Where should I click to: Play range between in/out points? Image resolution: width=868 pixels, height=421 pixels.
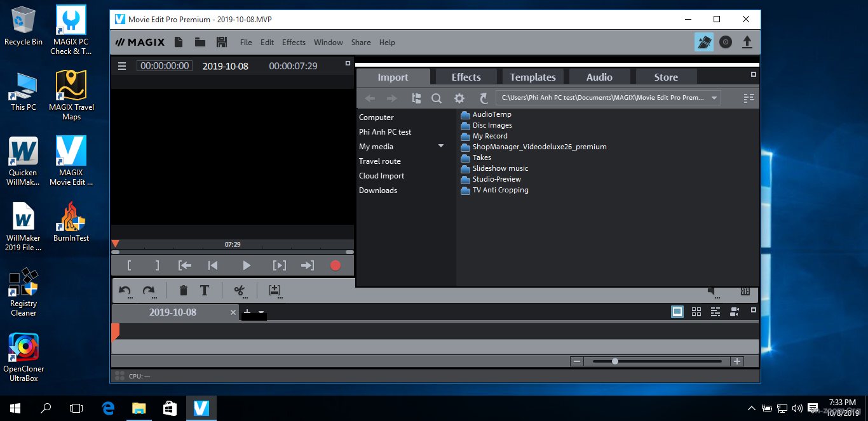coord(279,265)
